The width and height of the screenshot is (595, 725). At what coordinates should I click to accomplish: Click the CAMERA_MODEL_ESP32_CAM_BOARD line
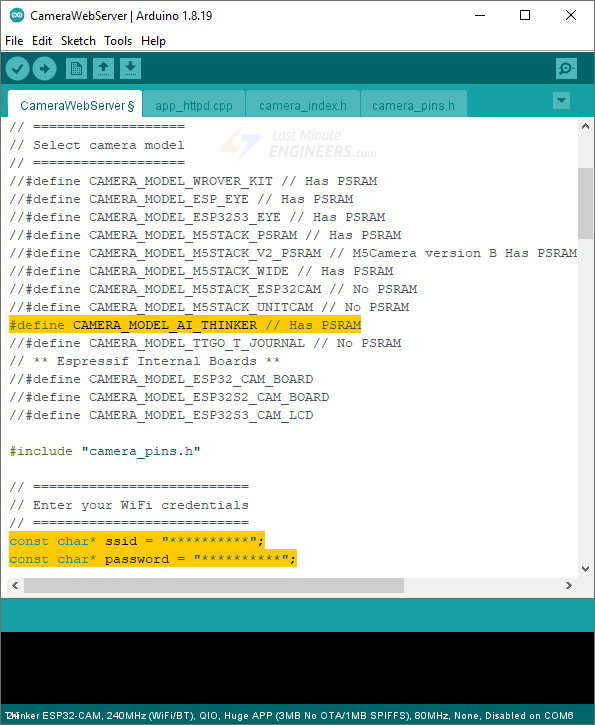click(161, 379)
